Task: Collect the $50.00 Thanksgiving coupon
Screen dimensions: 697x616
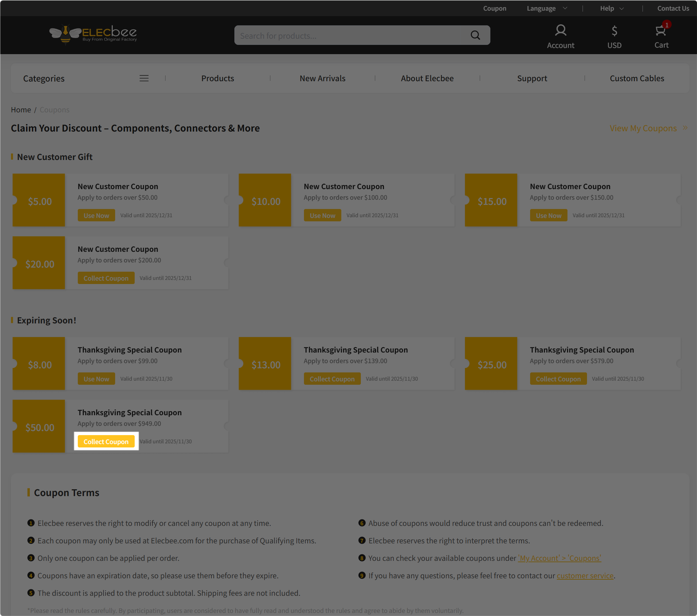Action: (106, 441)
